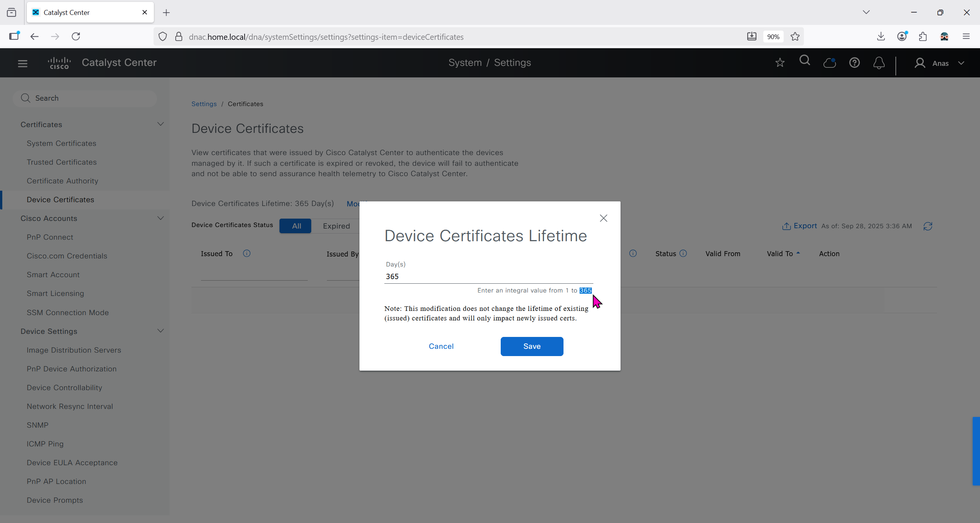Click the Day(s) input field

point(488,276)
